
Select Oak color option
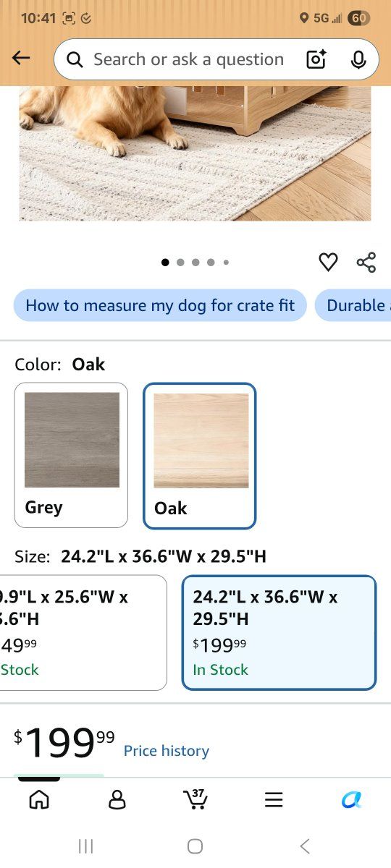coord(200,456)
